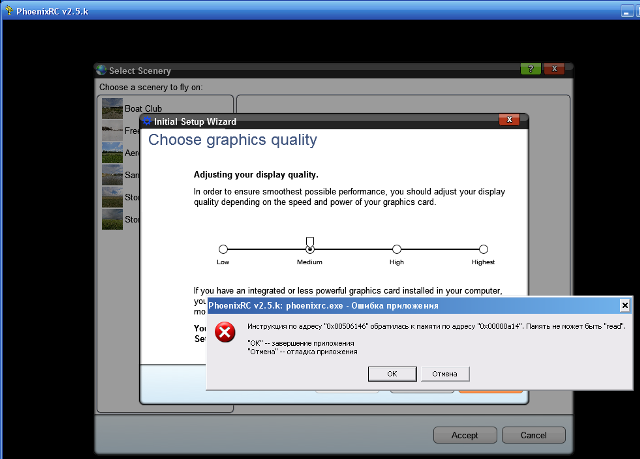Click the Select Scenery globe icon

(x=102, y=70)
